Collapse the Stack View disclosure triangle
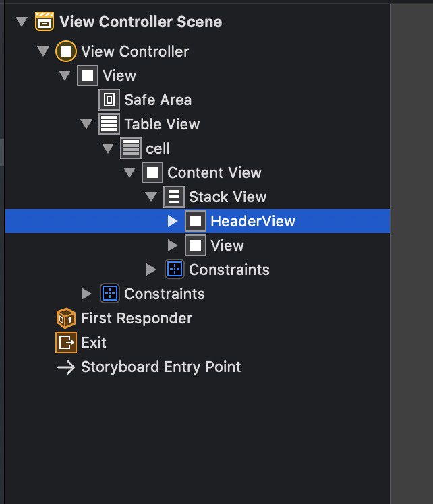This screenshot has width=433, height=504. (151, 197)
